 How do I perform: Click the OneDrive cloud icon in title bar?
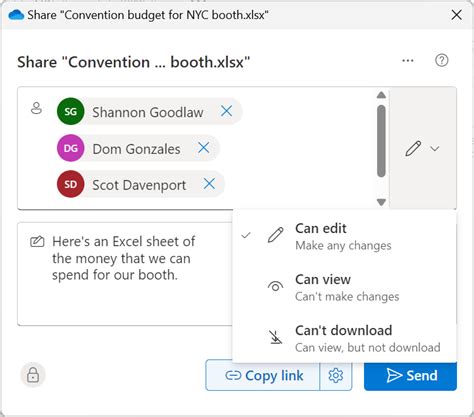(16, 15)
